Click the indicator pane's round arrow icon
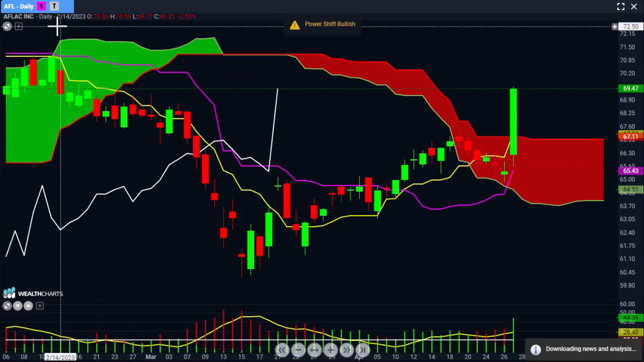The width and height of the screenshot is (644, 362). tap(7, 306)
